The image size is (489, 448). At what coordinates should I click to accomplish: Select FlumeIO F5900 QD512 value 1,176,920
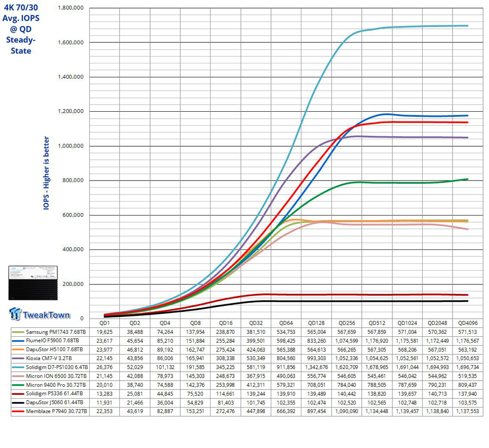pyautogui.click(x=377, y=341)
